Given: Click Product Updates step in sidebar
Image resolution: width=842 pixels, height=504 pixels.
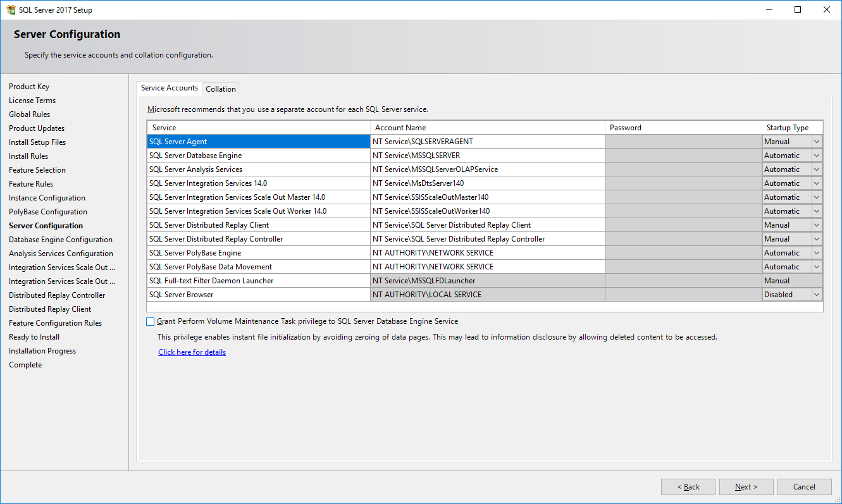Looking at the screenshot, I should click(37, 128).
